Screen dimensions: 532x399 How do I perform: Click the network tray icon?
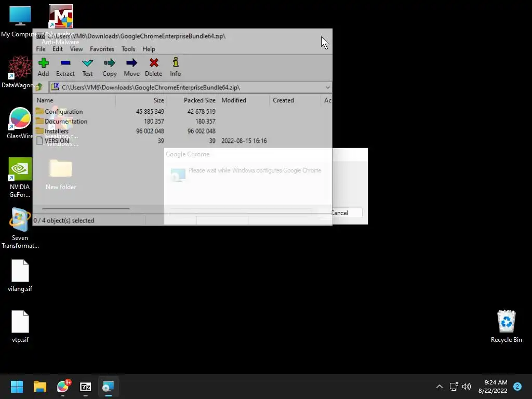(x=454, y=387)
